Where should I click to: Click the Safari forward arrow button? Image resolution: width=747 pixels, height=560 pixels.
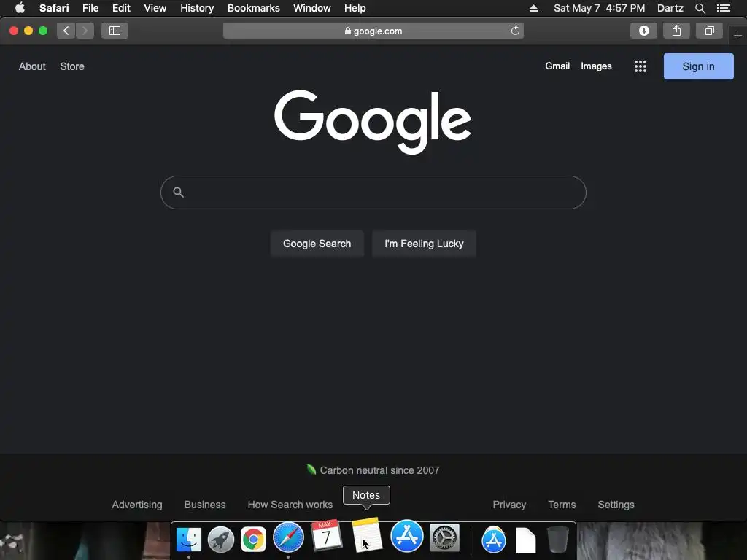coord(85,31)
